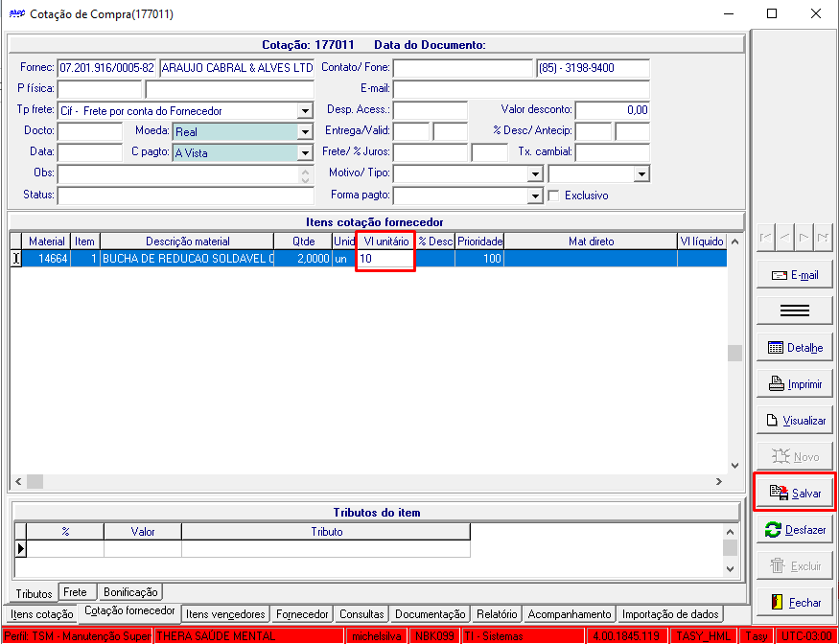Switch to the Relatório tab

pos(497,614)
